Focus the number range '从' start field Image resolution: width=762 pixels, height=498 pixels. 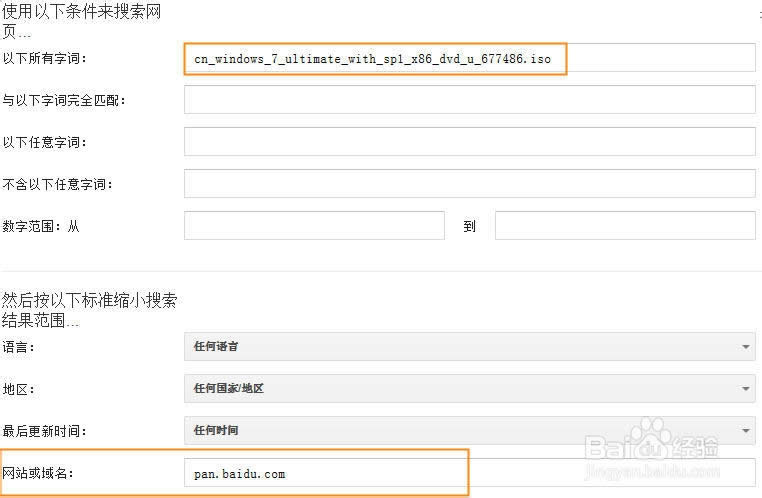(314, 225)
